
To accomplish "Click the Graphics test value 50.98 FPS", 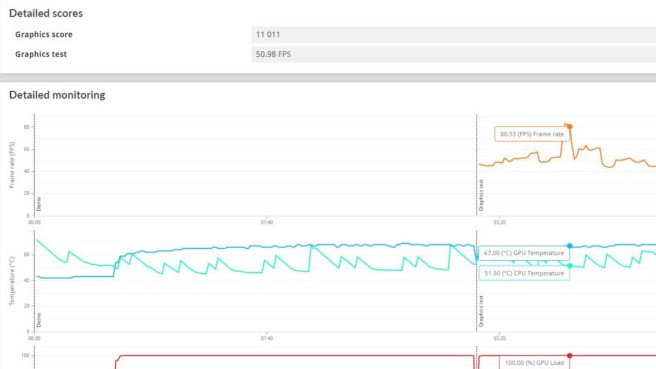I will [273, 54].
